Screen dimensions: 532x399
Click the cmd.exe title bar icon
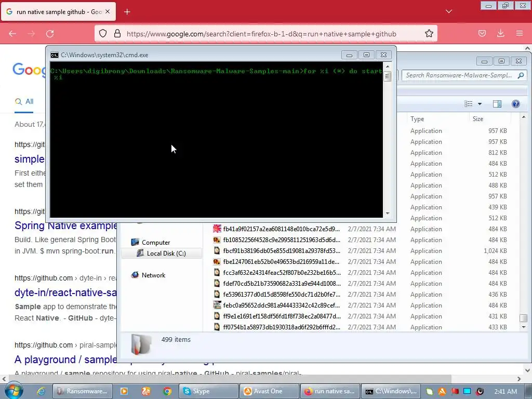pyautogui.click(x=54, y=55)
